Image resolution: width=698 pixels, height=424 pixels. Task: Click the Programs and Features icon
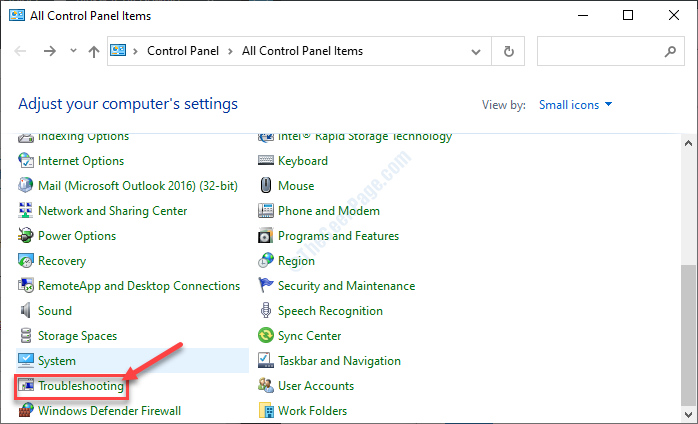pos(266,235)
